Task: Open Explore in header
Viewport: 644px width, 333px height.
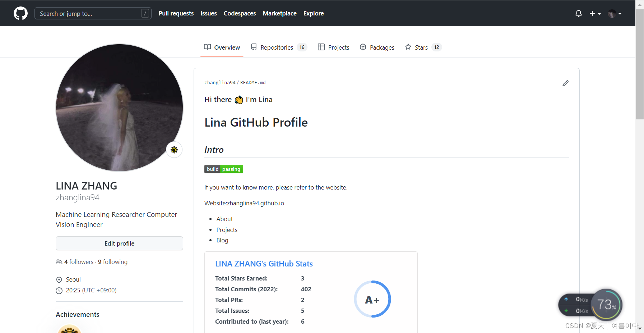Action: (x=314, y=13)
